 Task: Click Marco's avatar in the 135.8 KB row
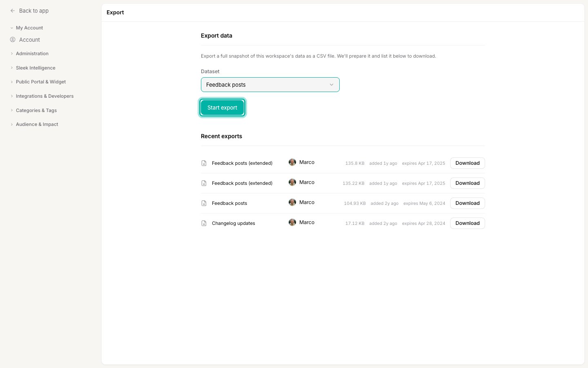[x=292, y=162]
